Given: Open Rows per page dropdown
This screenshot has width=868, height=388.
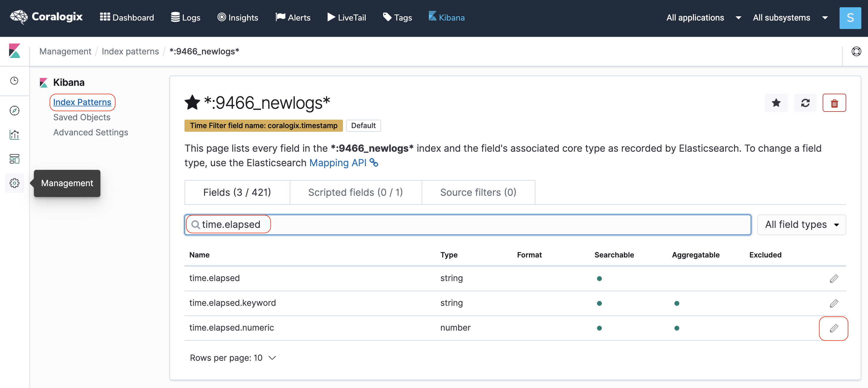Looking at the screenshot, I should click(233, 358).
